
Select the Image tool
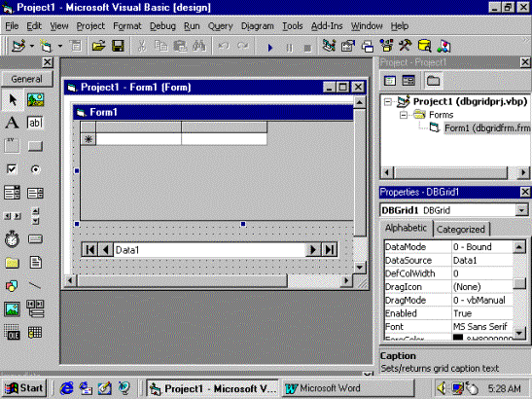click(x=13, y=309)
